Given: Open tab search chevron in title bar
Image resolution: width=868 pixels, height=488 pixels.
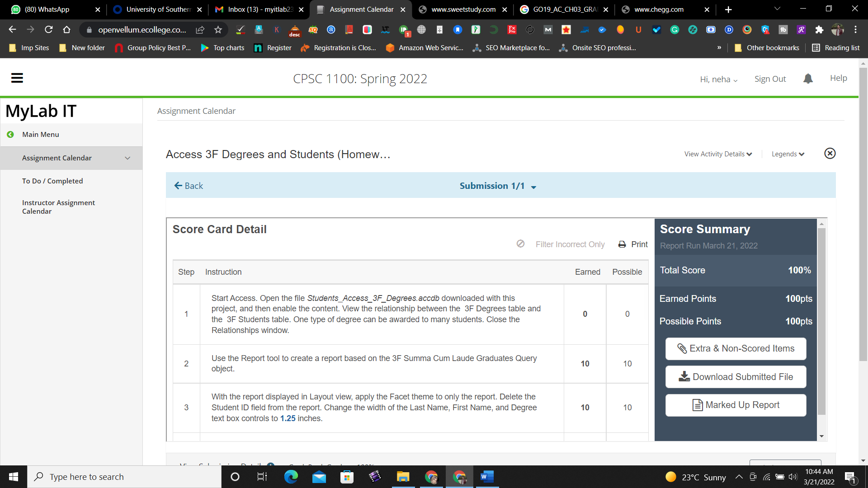Looking at the screenshot, I should point(777,9).
